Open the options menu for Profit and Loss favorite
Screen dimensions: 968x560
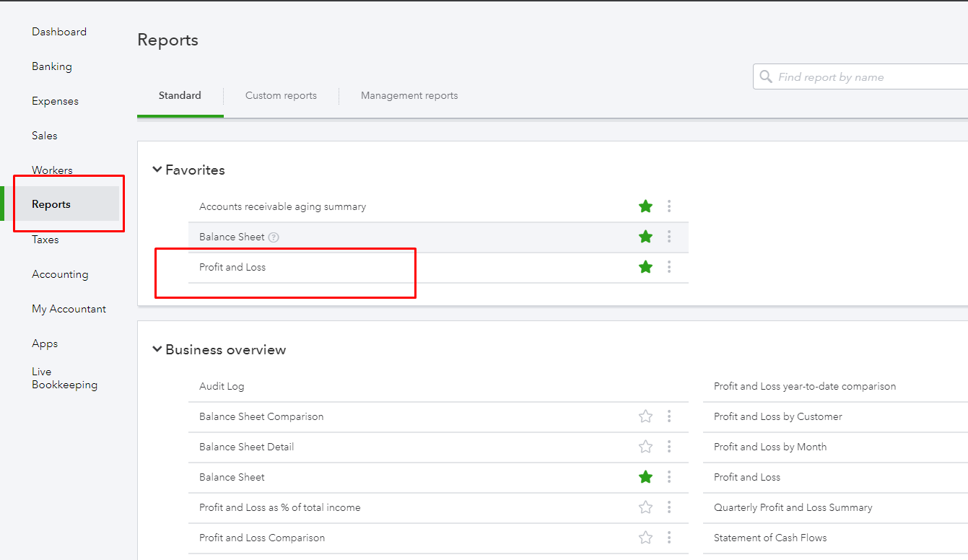coord(669,266)
